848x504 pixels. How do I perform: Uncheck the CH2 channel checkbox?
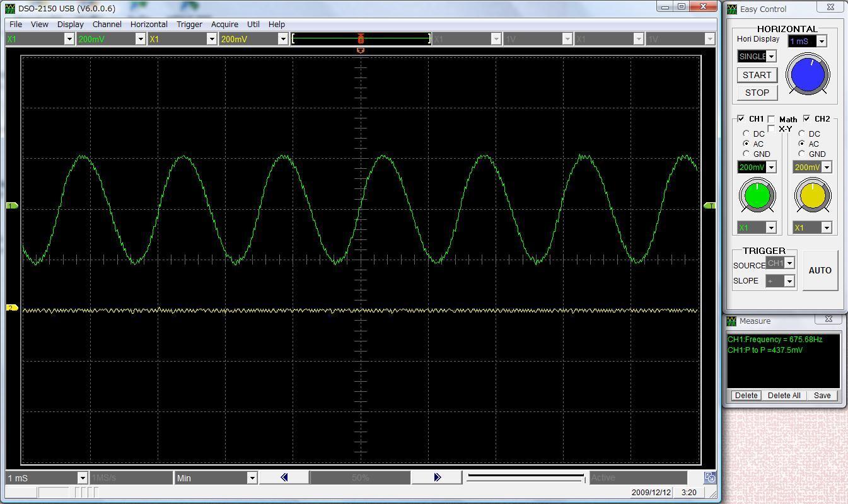806,119
